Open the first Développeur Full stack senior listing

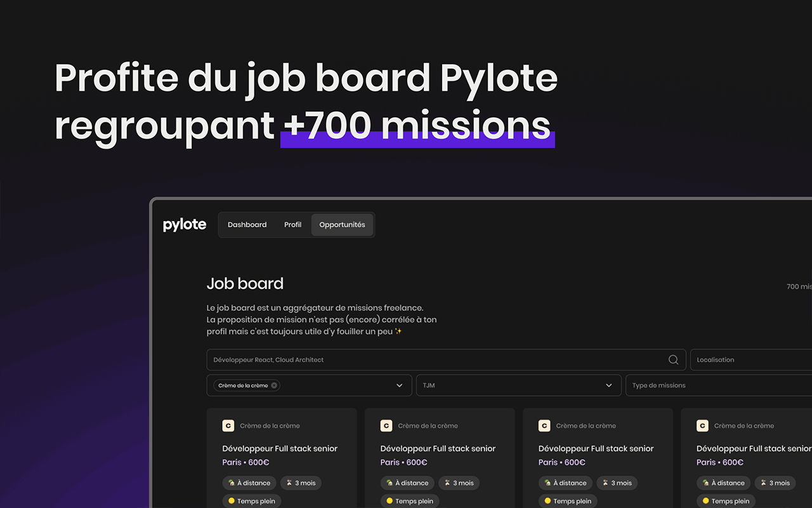click(279, 448)
